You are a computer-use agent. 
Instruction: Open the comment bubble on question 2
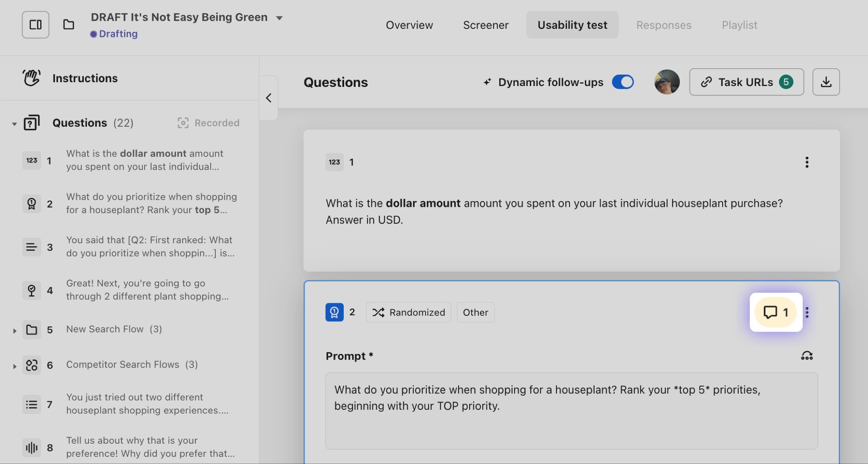coord(775,312)
